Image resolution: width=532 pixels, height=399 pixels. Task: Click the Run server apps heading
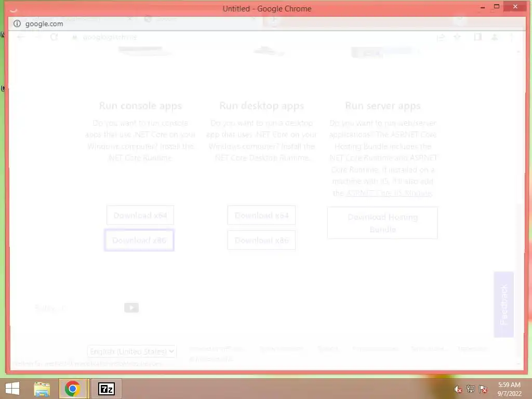click(x=383, y=106)
